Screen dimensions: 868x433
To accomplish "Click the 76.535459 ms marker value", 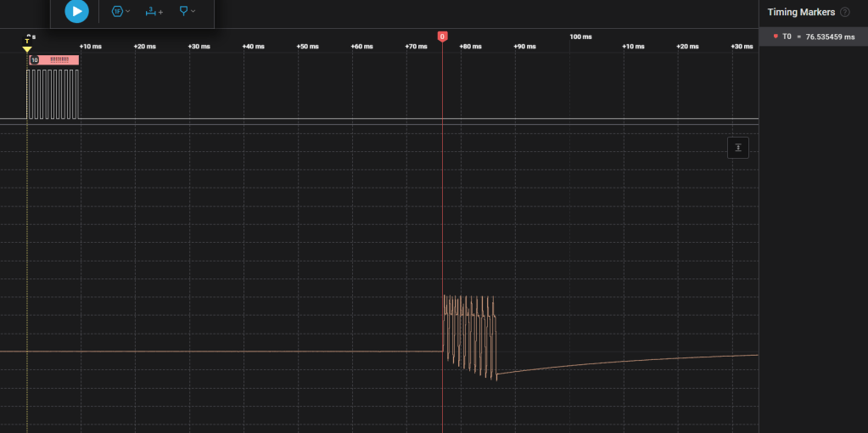I will 830,37.
